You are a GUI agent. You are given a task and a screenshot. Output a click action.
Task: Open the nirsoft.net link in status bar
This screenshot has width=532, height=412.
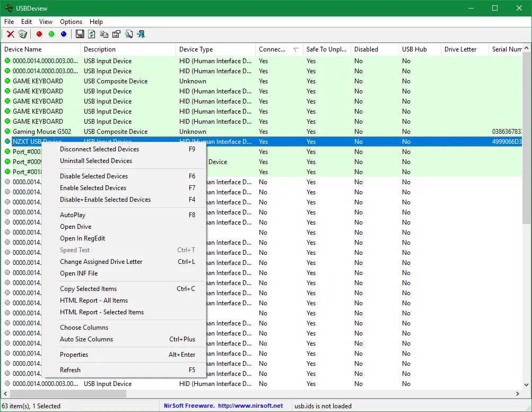[x=250, y=406]
